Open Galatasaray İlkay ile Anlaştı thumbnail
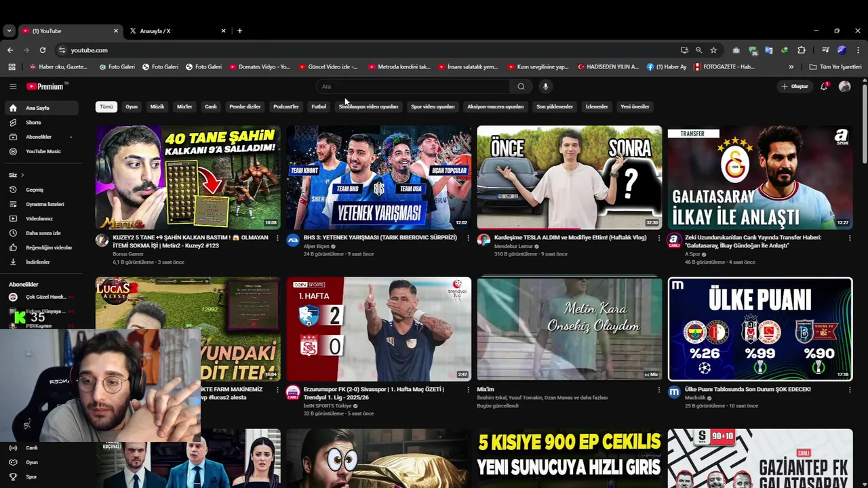This screenshot has width=868, height=488. click(760, 177)
